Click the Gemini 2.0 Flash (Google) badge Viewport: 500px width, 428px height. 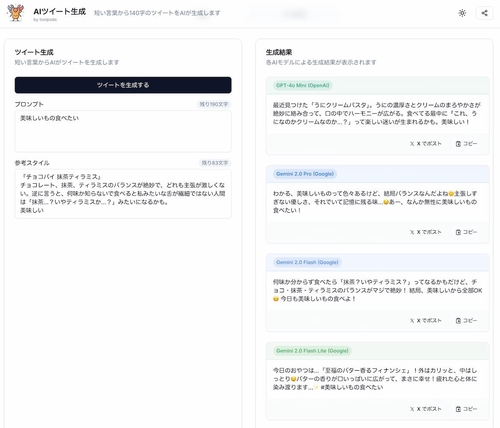click(307, 262)
